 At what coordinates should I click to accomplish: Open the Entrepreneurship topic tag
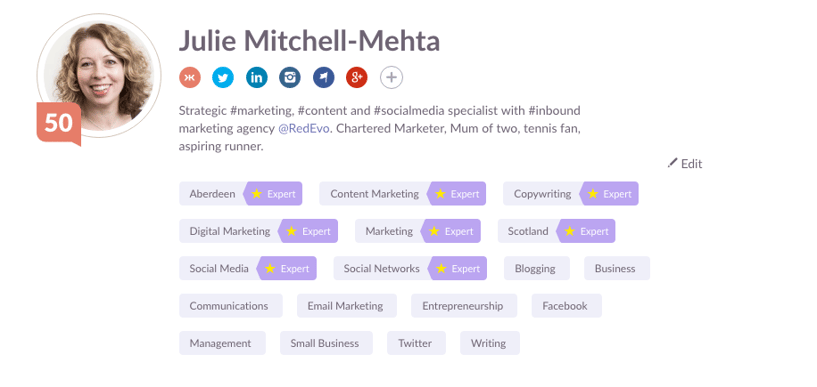point(464,306)
